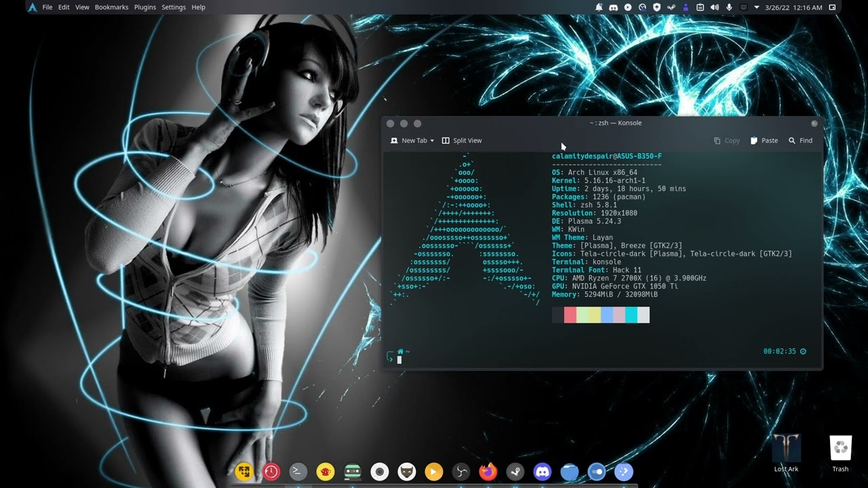Click the purple person tray icon
The width and height of the screenshot is (868, 488).
(686, 7)
